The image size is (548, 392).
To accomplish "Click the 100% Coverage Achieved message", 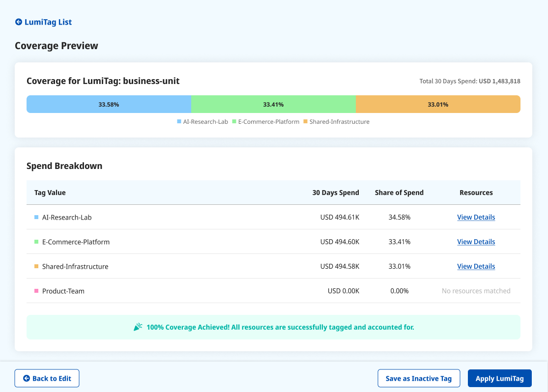I will (x=280, y=327).
